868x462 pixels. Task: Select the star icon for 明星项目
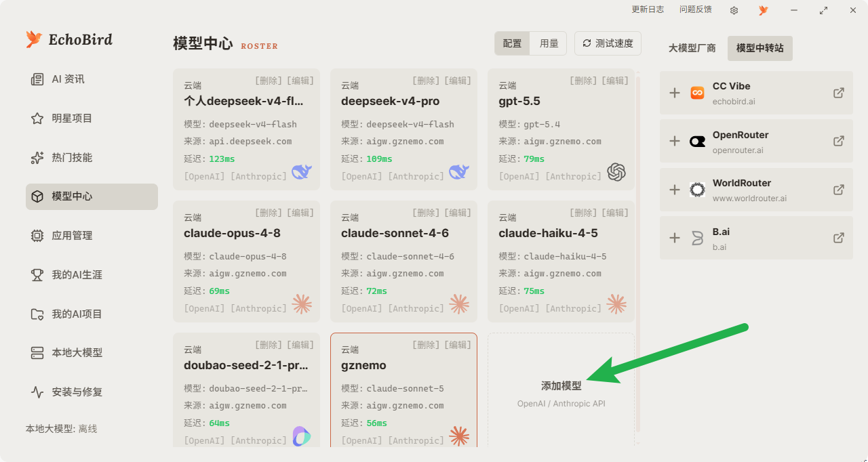(x=37, y=119)
